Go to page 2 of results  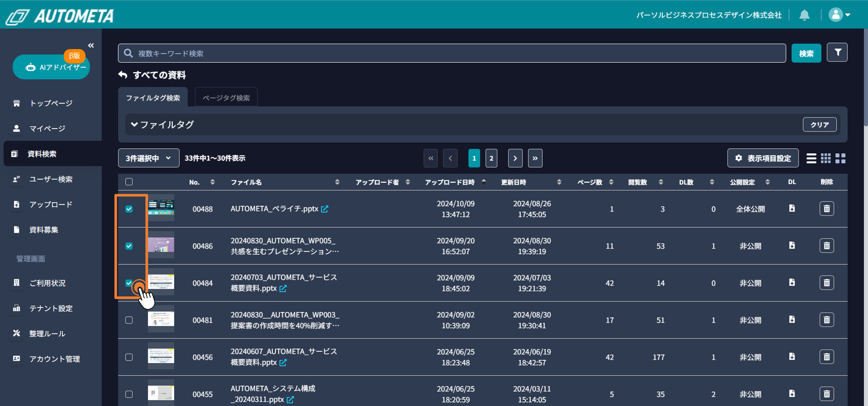point(491,158)
